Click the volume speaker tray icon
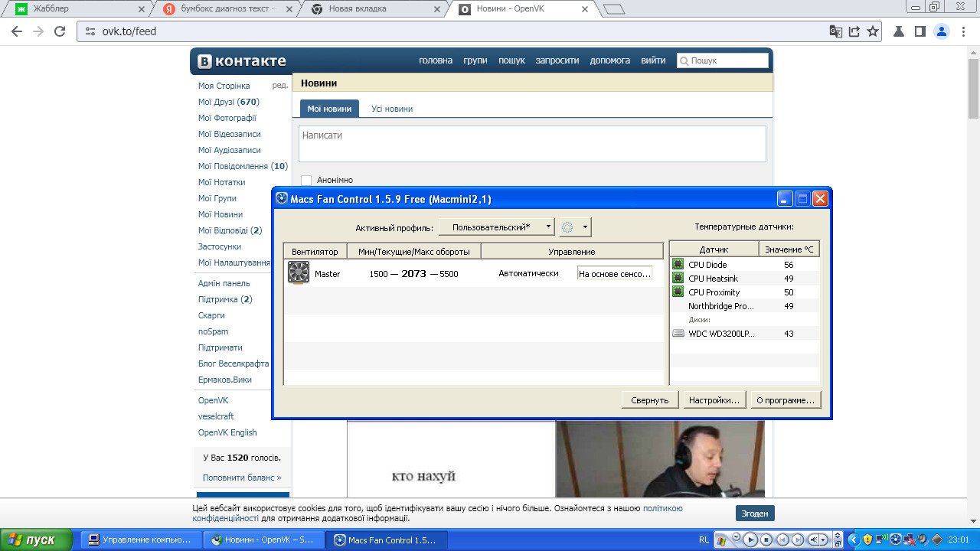The height and width of the screenshot is (551, 980). pos(923,540)
